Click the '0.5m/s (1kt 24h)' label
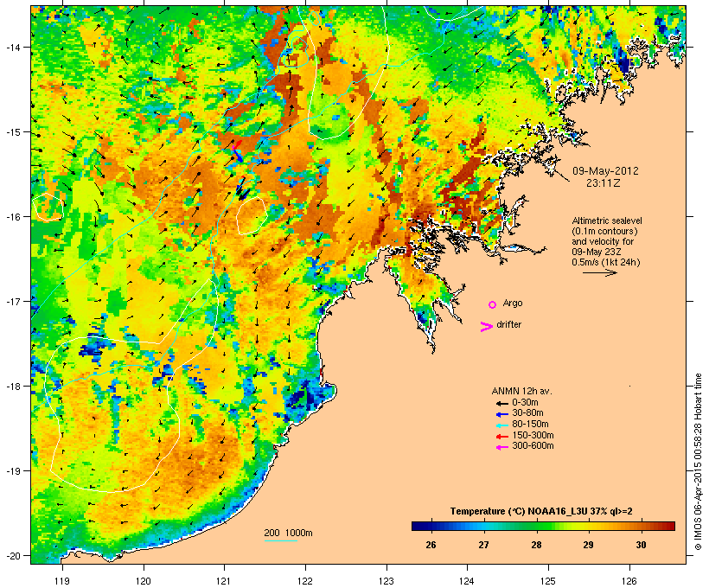Image resolution: width=709 pixels, height=588 pixels. click(606, 262)
